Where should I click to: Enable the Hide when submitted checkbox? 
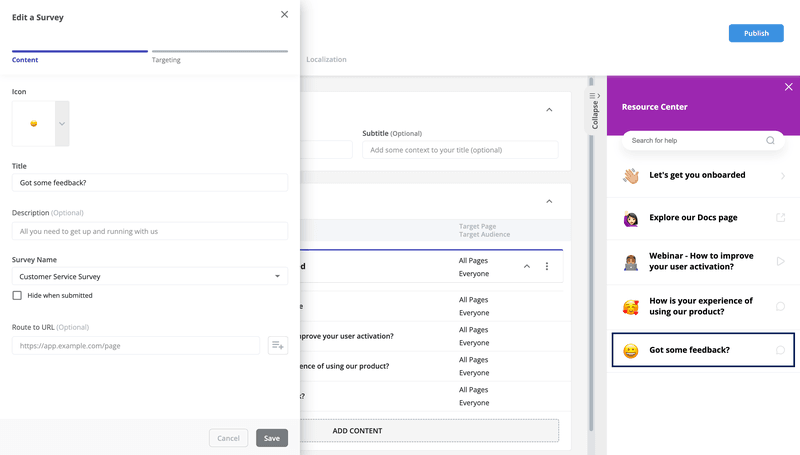[x=17, y=295]
